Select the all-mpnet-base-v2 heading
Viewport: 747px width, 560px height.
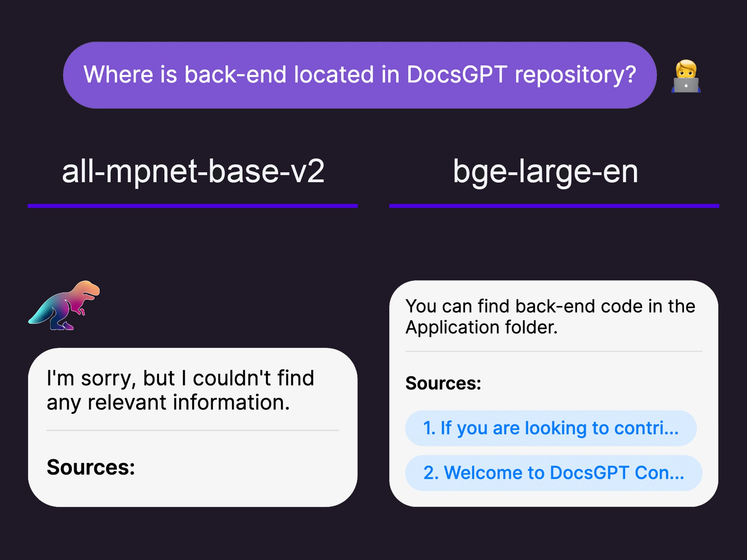point(193,171)
